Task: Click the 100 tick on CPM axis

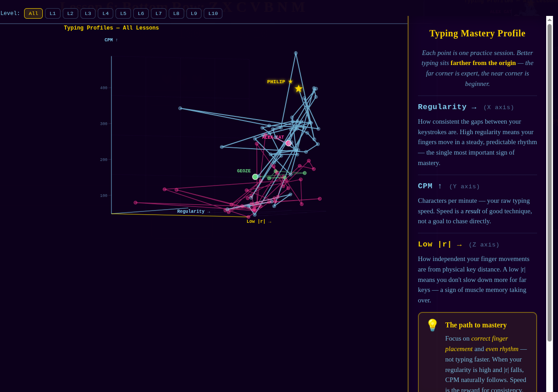Action: point(104,196)
